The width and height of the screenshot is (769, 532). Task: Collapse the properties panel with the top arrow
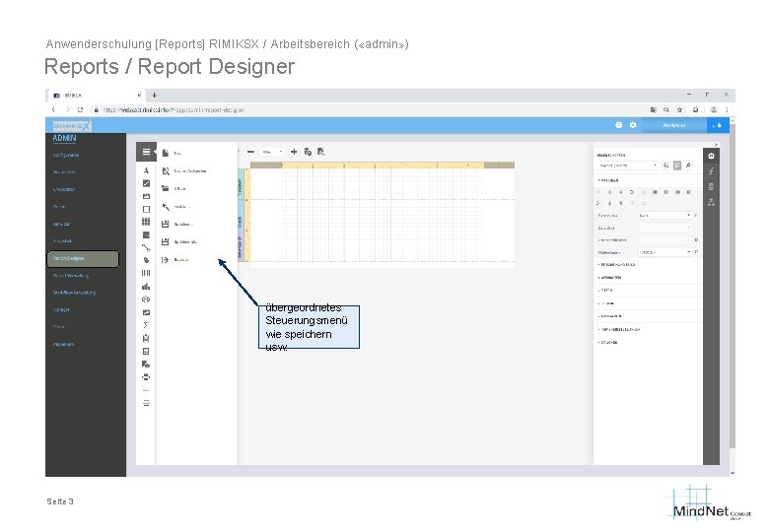[x=716, y=145]
